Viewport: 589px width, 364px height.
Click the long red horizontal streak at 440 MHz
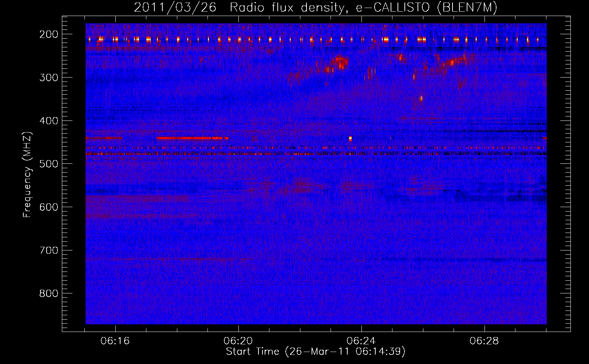(193, 138)
